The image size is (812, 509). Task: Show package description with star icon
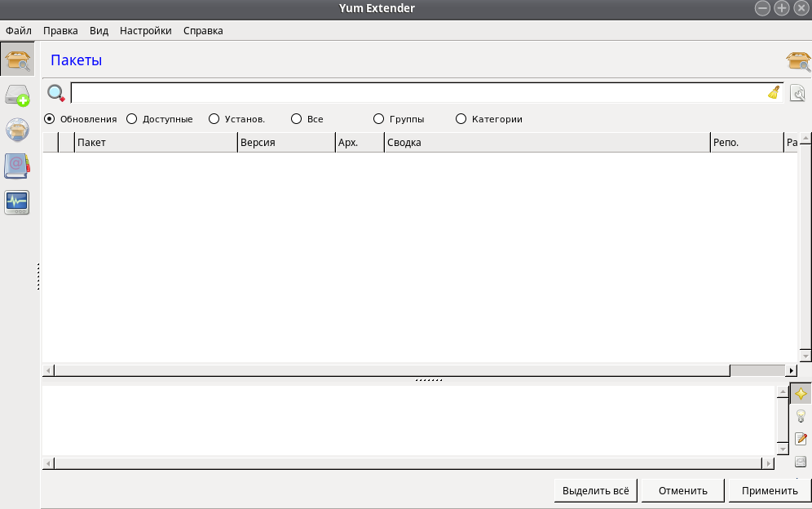point(801,394)
